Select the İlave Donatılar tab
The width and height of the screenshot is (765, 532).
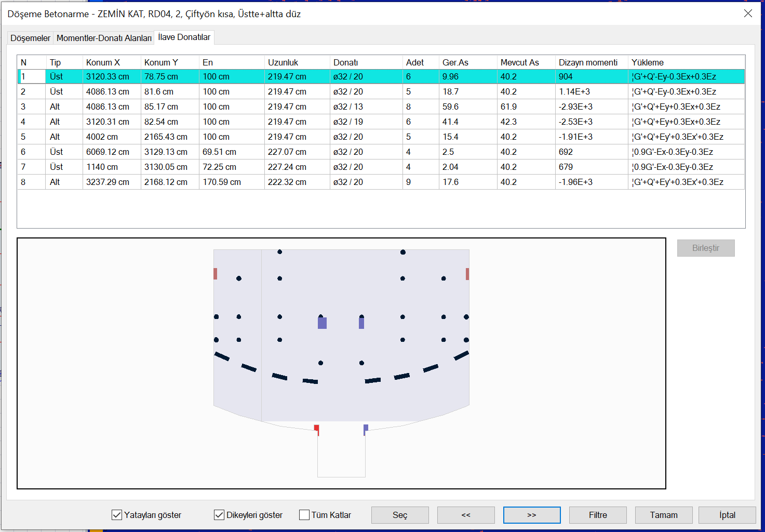tap(184, 37)
